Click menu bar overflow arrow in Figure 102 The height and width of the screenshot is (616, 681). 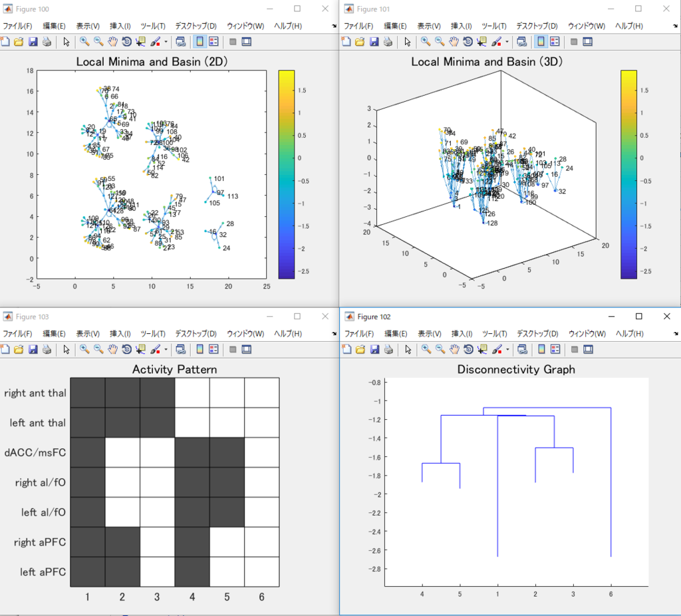point(676,334)
